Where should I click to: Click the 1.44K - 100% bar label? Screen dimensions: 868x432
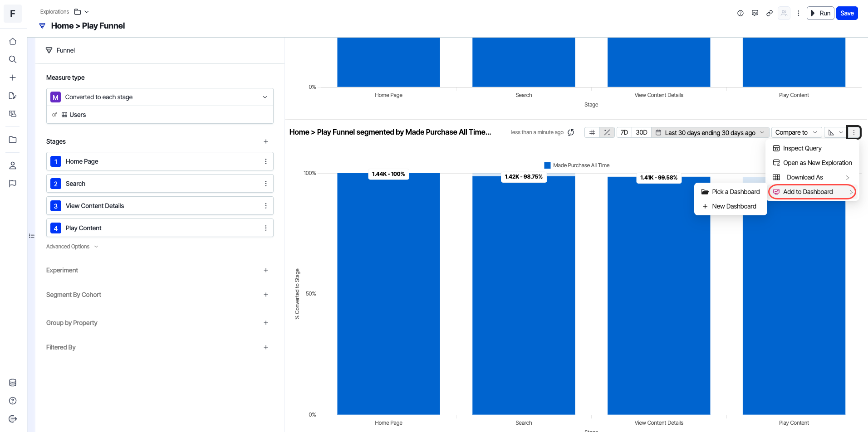click(388, 174)
